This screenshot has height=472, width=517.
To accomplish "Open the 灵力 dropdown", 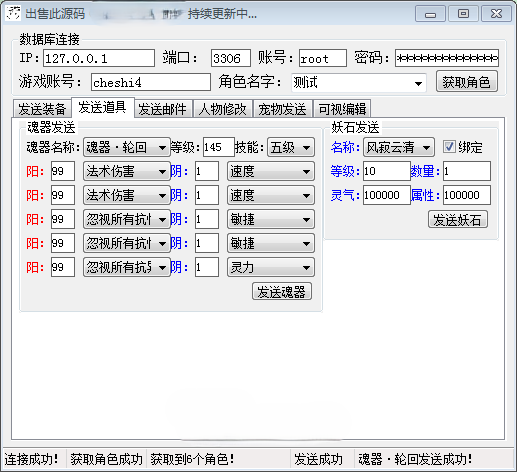I will pyautogui.click(x=271, y=267).
